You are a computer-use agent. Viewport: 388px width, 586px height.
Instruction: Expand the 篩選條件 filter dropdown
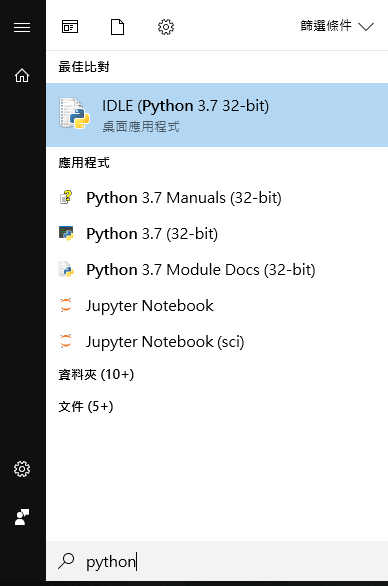click(x=337, y=26)
